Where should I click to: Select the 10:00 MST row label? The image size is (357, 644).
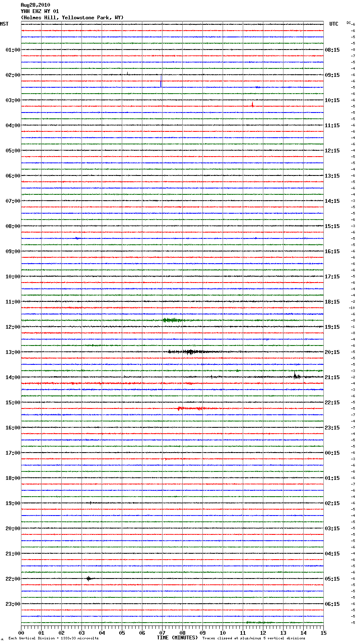click(x=13, y=277)
